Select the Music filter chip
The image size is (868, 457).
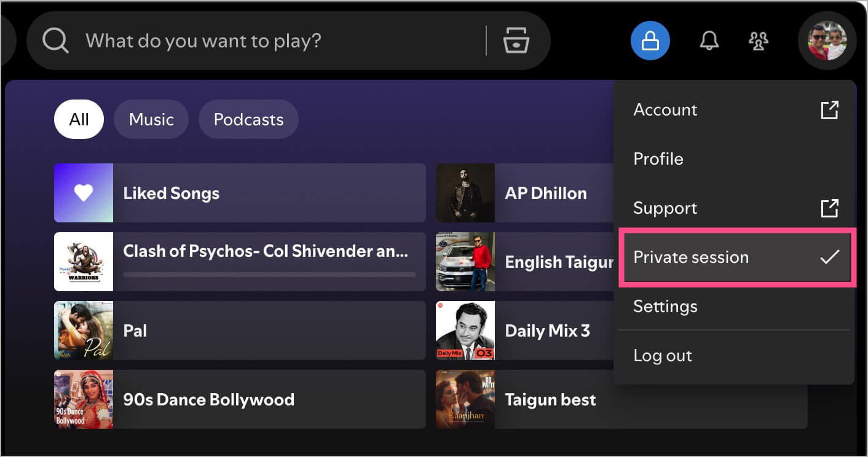(151, 119)
